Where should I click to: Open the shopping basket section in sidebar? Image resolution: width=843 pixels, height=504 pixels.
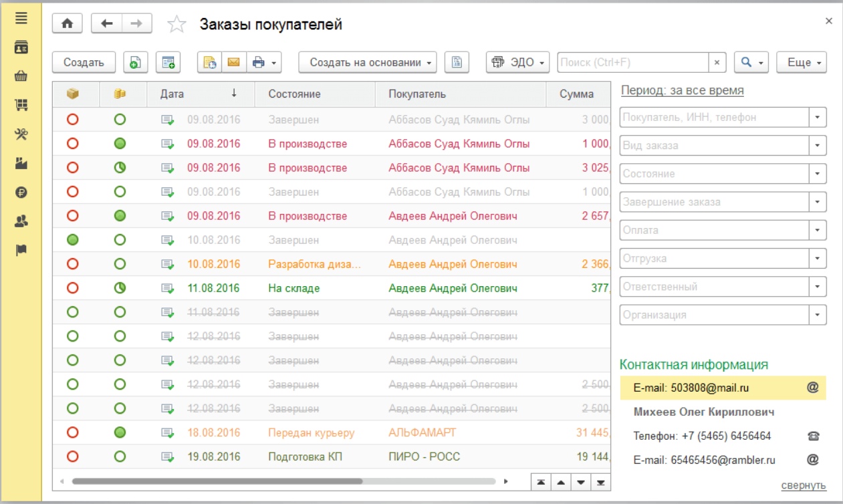click(21, 76)
